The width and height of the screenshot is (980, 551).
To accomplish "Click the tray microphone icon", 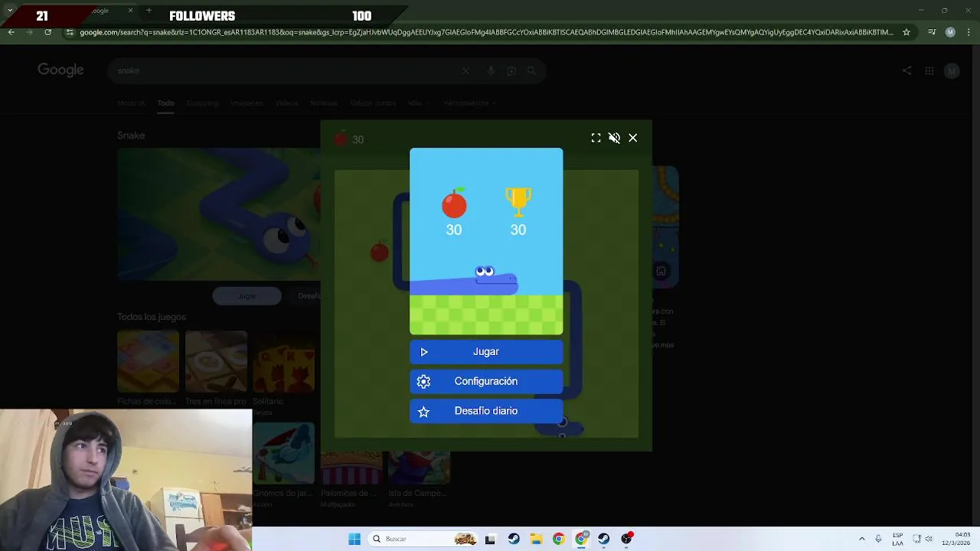I will (x=878, y=539).
